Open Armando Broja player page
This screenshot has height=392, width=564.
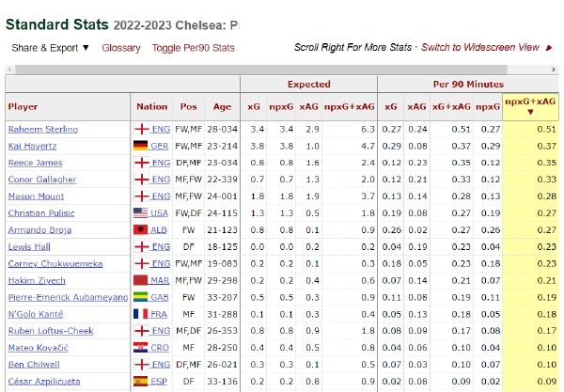pos(39,230)
